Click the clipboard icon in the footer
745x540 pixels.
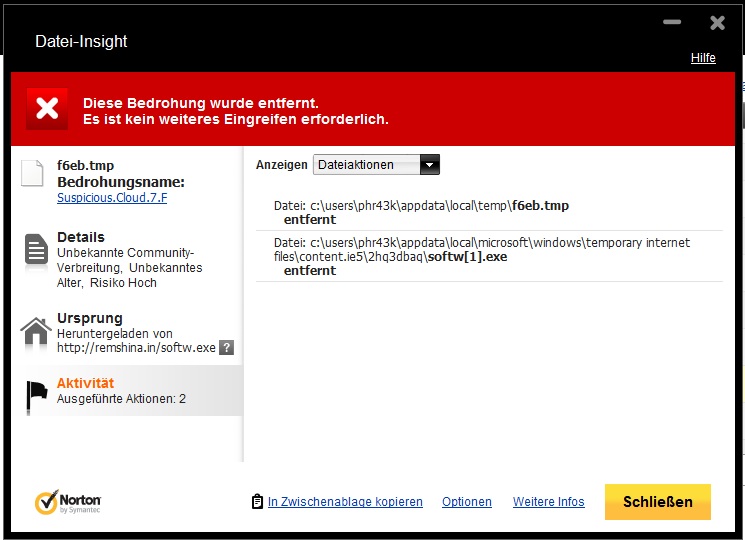[258, 502]
